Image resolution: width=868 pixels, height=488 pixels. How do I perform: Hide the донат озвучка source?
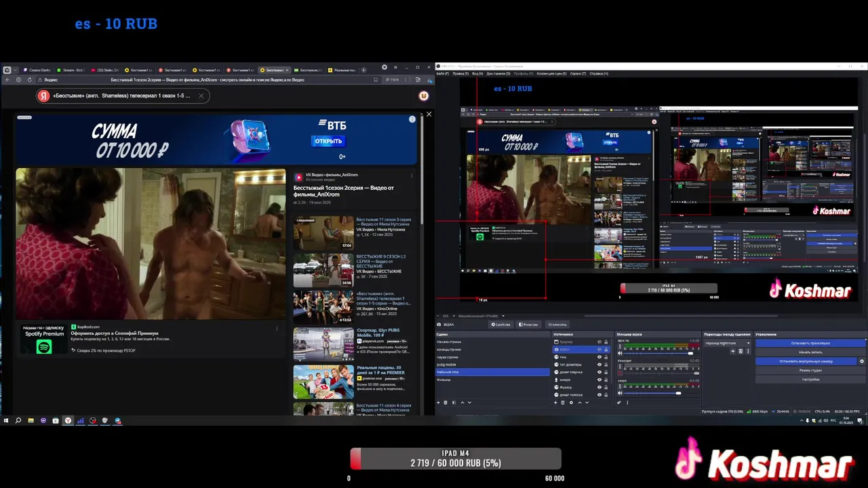click(x=599, y=372)
